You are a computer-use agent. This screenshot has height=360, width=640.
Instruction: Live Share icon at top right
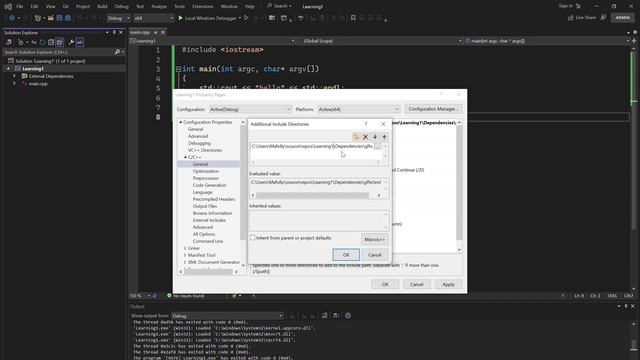click(x=571, y=18)
